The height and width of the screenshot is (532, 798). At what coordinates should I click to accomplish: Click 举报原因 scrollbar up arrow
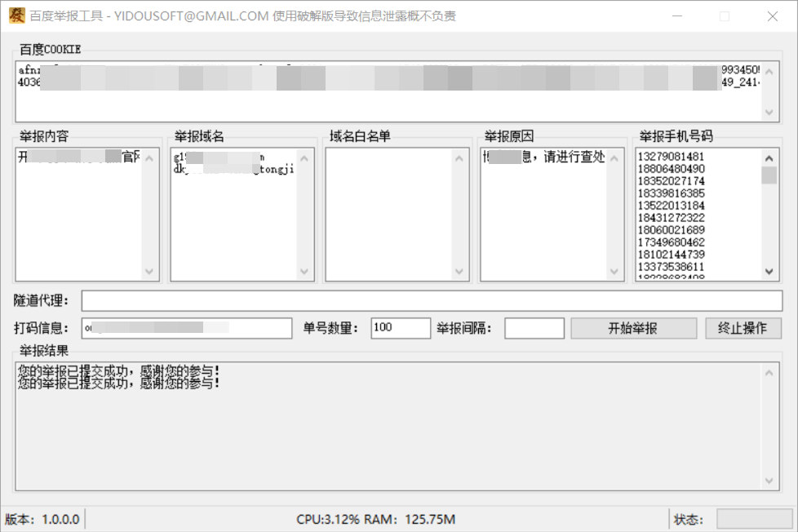pyautogui.click(x=614, y=158)
